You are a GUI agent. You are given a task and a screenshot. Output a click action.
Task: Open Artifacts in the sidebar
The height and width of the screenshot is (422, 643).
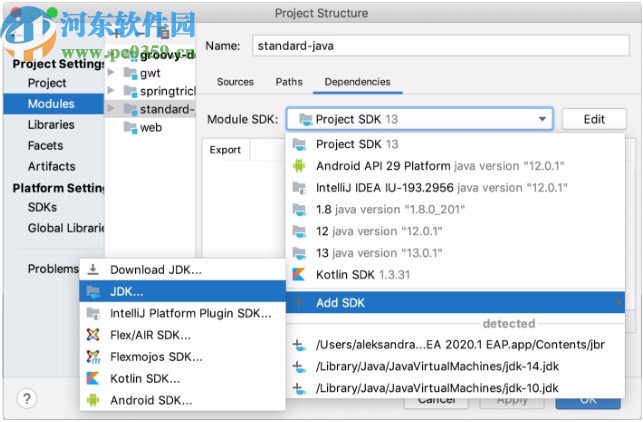[x=52, y=166]
